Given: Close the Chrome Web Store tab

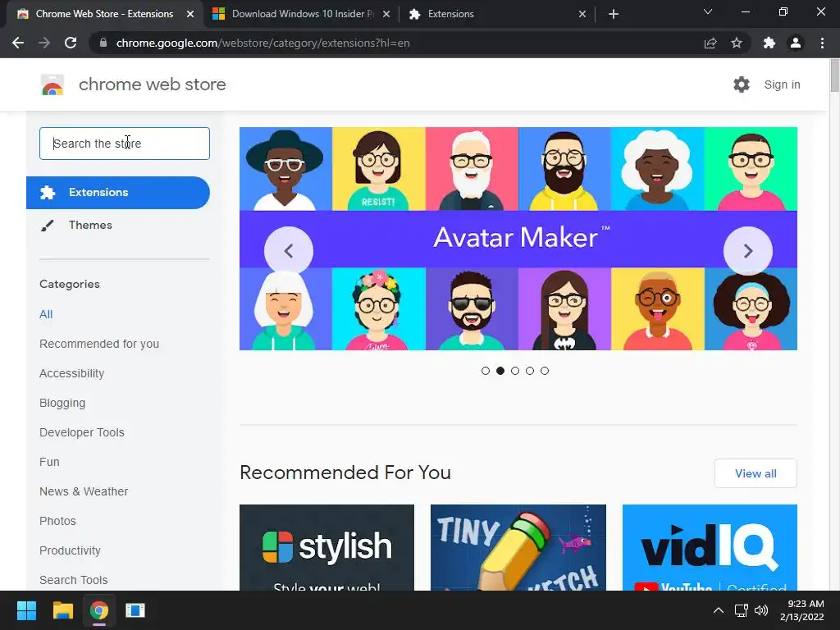Looking at the screenshot, I should [189, 14].
